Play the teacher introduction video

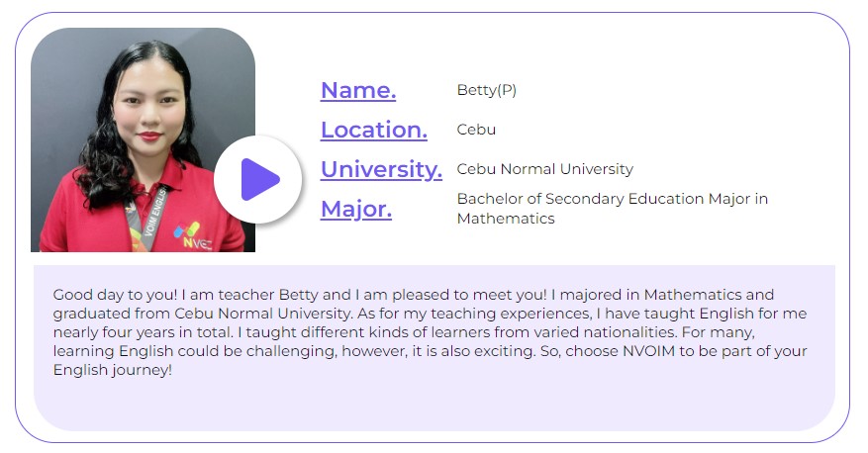click(258, 179)
